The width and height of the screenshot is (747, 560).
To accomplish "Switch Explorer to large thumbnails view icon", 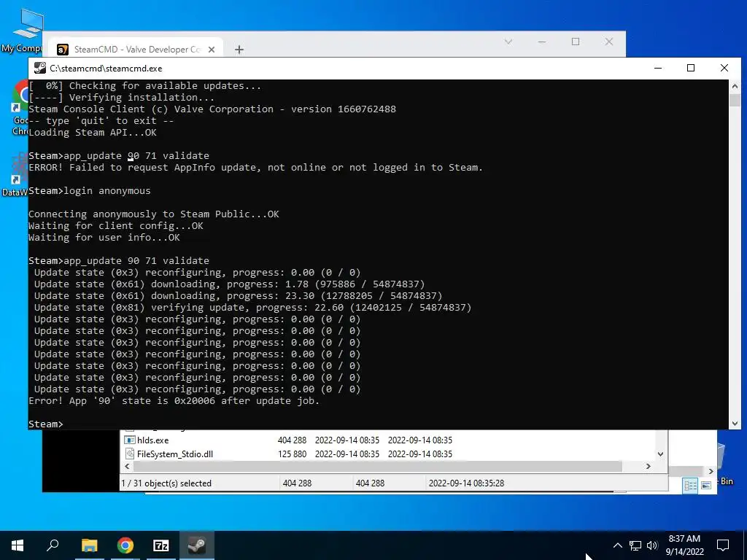I will pos(706,485).
